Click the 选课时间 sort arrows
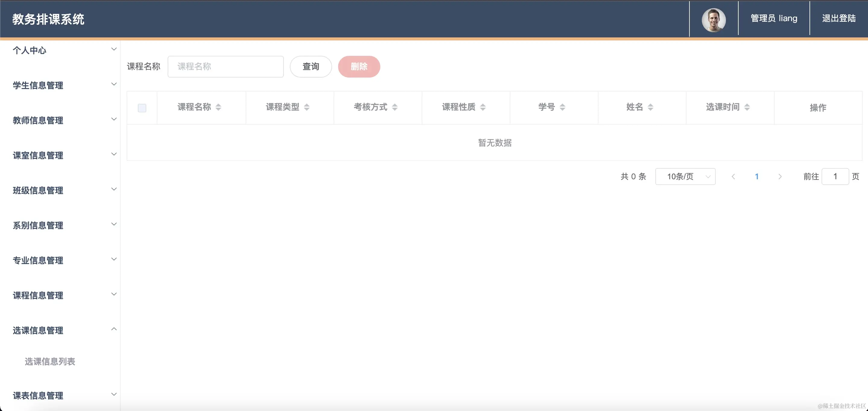The height and width of the screenshot is (411, 868). (747, 107)
